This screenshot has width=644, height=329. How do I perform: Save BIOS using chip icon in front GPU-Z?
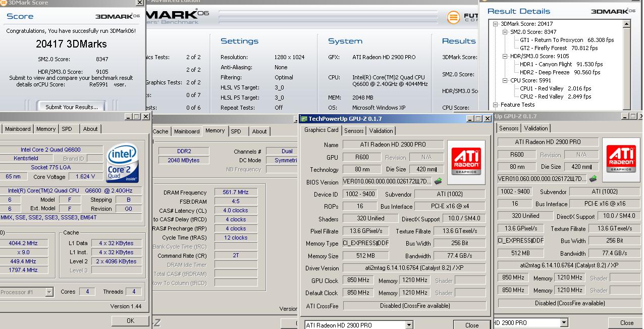(438, 181)
